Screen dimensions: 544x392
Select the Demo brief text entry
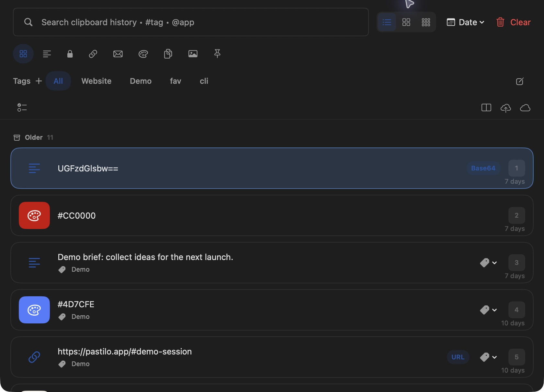point(272,263)
